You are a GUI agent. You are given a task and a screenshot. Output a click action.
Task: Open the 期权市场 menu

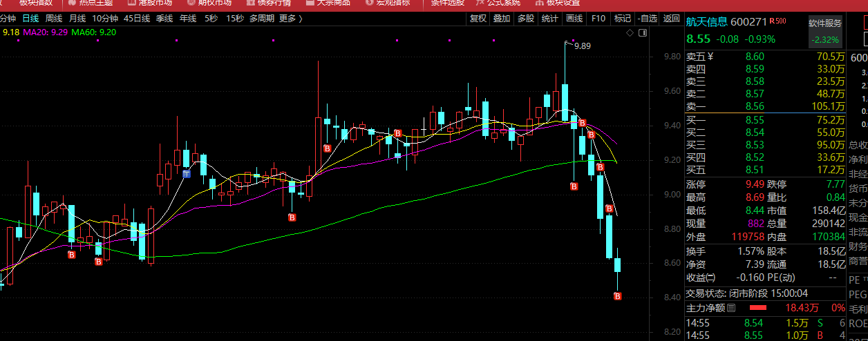click(215, 2)
